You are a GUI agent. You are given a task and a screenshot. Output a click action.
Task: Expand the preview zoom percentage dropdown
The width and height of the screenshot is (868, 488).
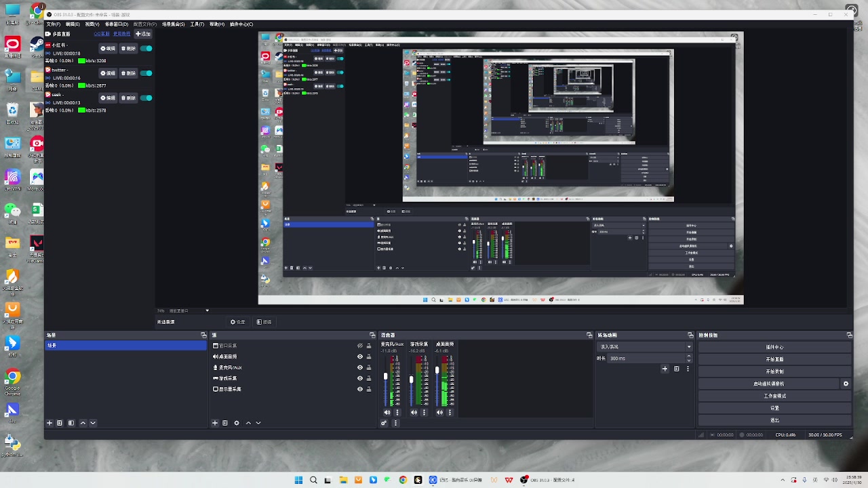(x=207, y=310)
